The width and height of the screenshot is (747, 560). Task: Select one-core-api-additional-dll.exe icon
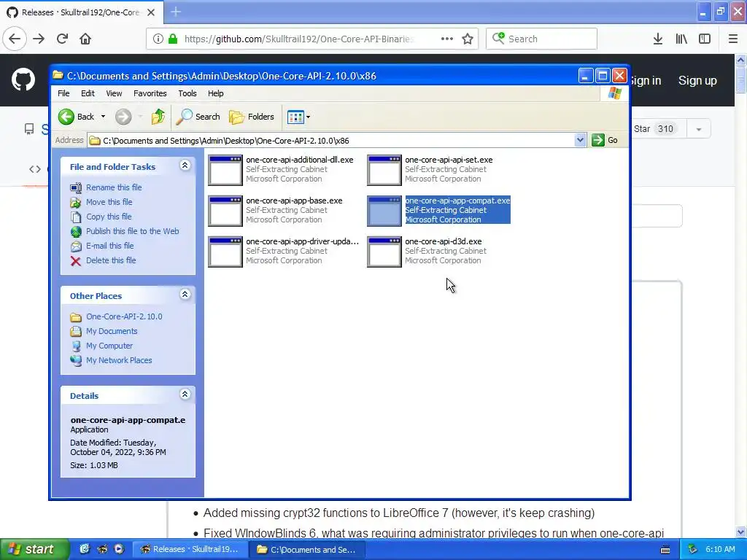click(x=225, y=170)
